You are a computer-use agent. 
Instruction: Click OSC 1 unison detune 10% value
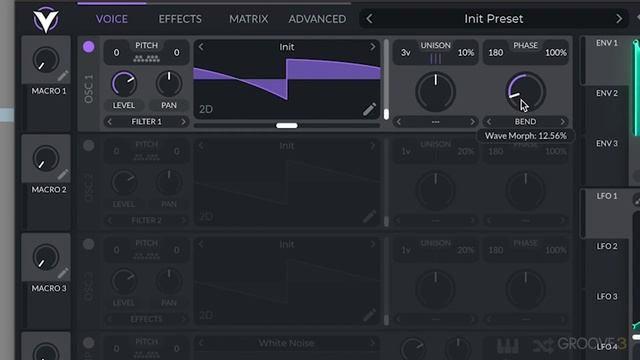pos(466,53)
